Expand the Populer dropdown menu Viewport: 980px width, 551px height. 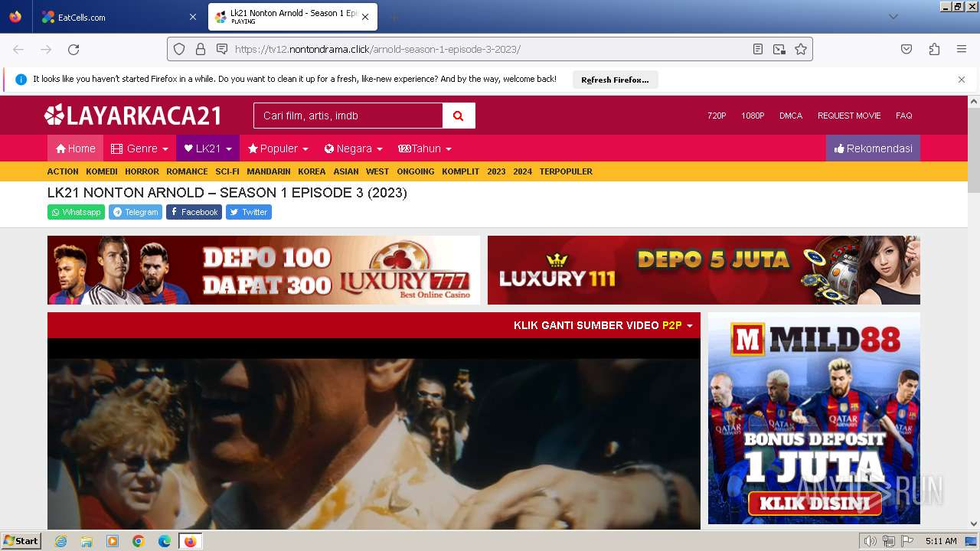coord(278,148)
